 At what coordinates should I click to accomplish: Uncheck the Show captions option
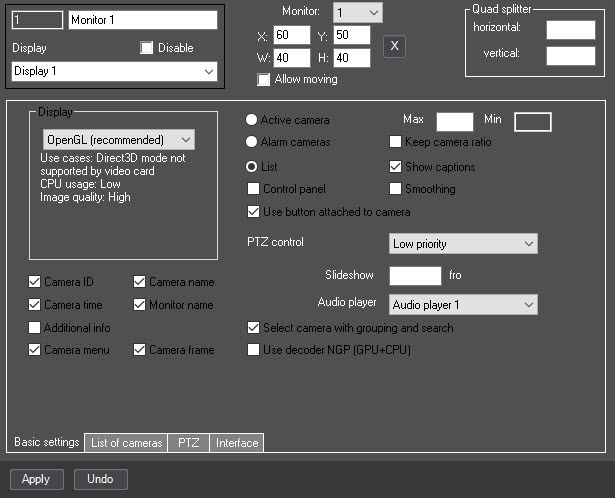(x=395, y=167)
